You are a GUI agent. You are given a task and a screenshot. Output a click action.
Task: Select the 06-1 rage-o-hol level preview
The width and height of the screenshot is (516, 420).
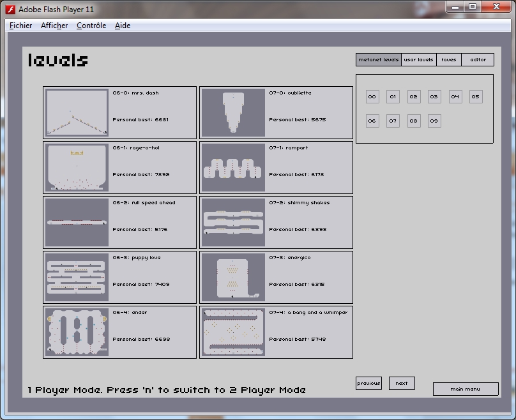pyautogui.click(x=77, y=168)
